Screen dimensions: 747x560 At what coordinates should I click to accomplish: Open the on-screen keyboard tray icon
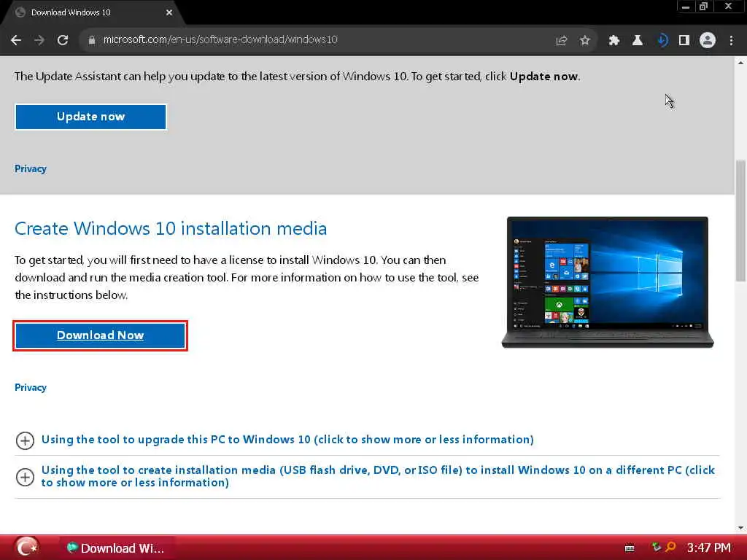(x=630, y=548)
